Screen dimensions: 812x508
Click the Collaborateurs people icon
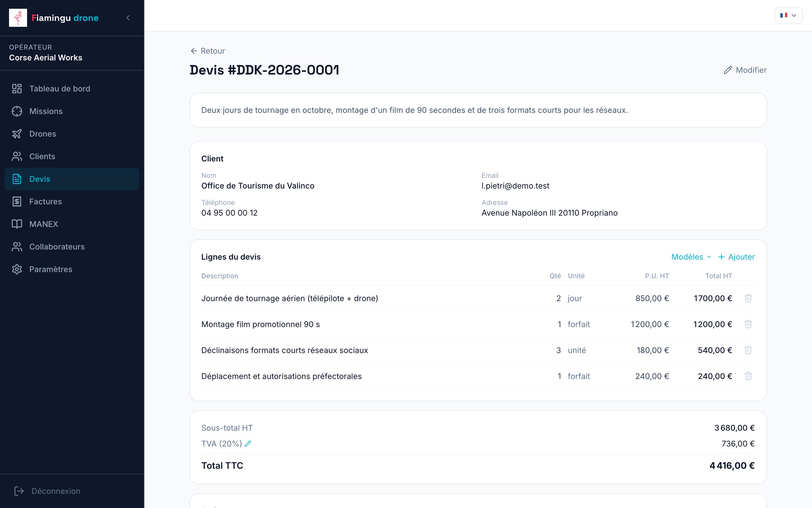click(x=17, y=247)
